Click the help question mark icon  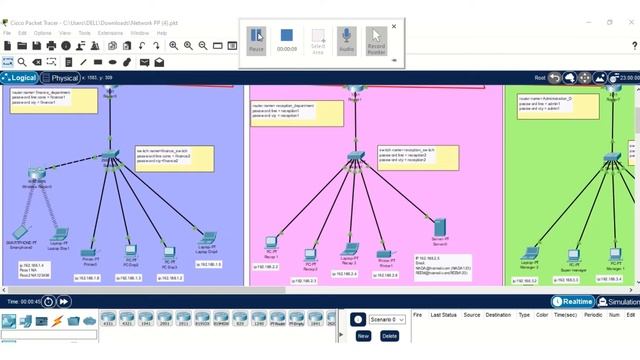coord(634,46)
